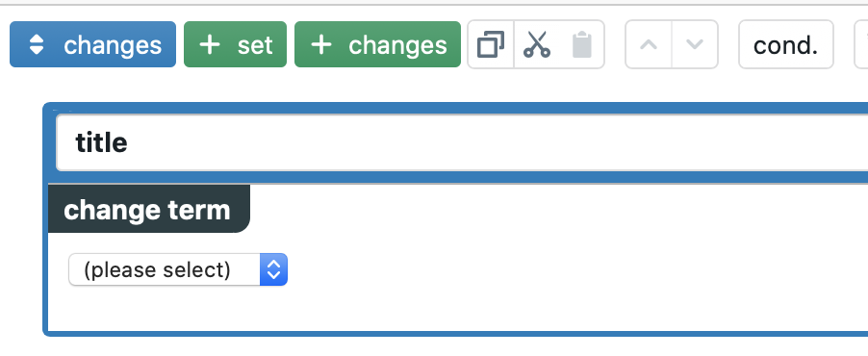Copy the selected block with the duplicate icon

[x=491, y=44]
